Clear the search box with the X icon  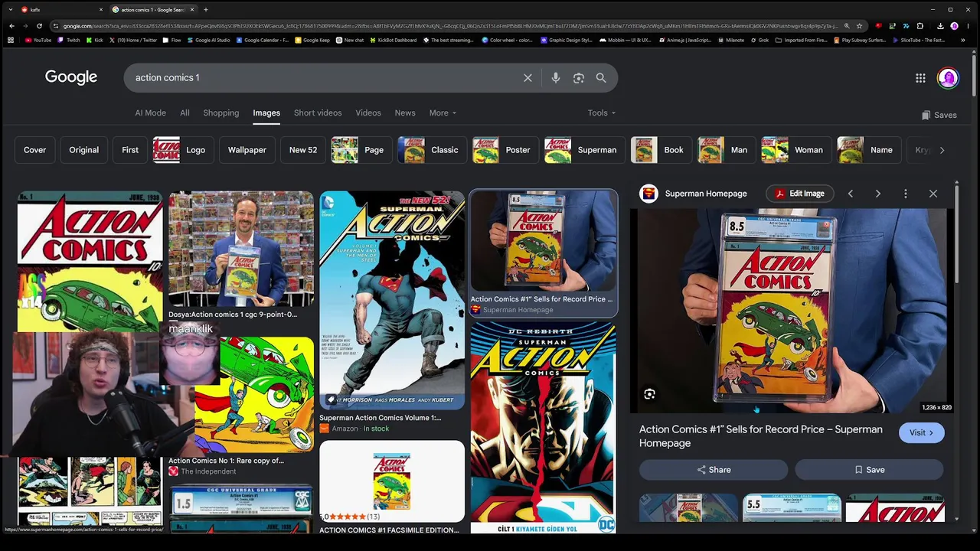click(x=528, y=77)
